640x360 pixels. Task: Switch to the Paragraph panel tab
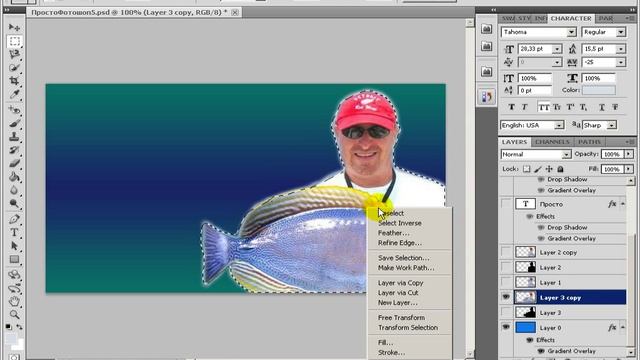[606, 18]
